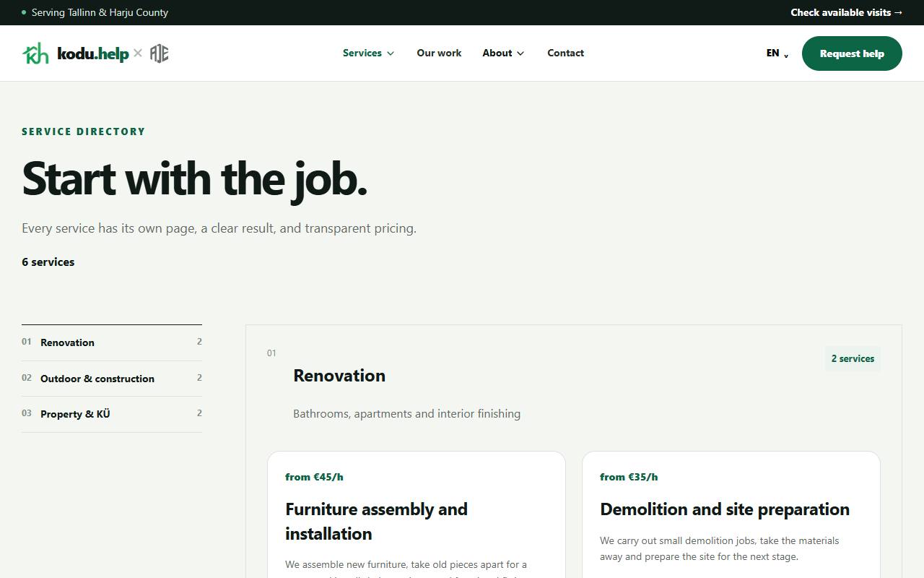Click the kodu.help brand name
Viewport: 924px width, 578px height.
point(93,53)
